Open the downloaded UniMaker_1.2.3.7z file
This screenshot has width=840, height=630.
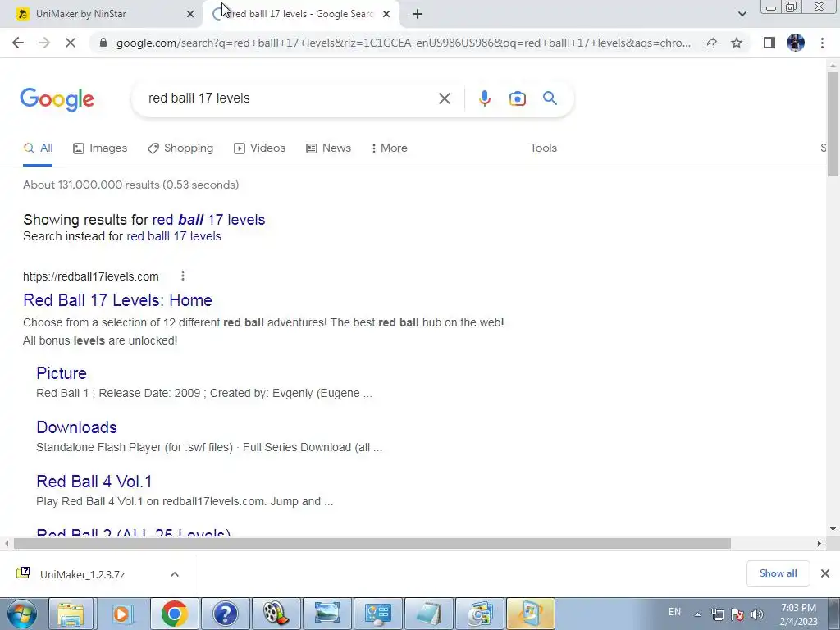tap(83, 574)
